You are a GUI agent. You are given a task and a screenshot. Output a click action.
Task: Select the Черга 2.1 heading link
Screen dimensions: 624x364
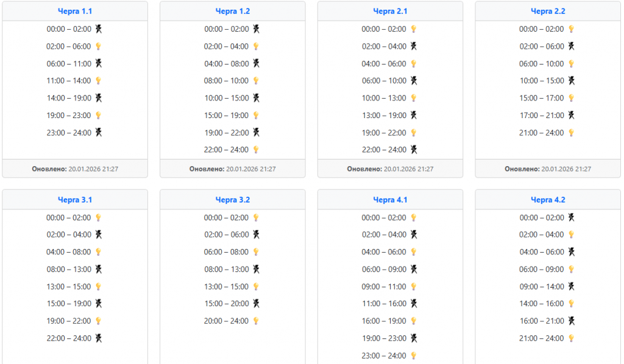coord(390,11)
